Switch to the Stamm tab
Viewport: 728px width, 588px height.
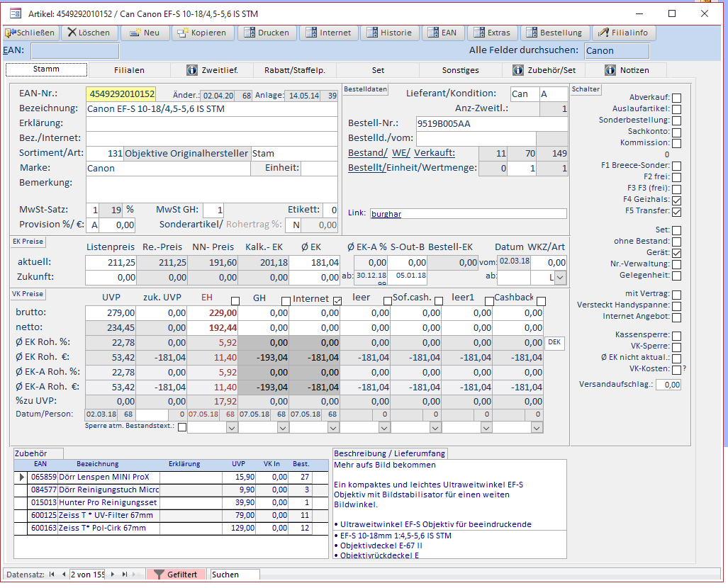46,69
